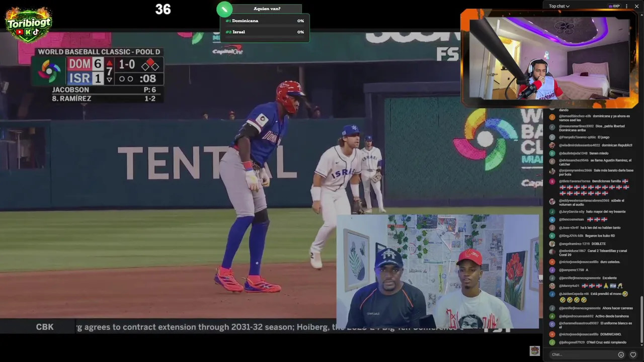Open username @juliogonell7929 in chat
Screen dimensions: 644x362
click(572, 342)
